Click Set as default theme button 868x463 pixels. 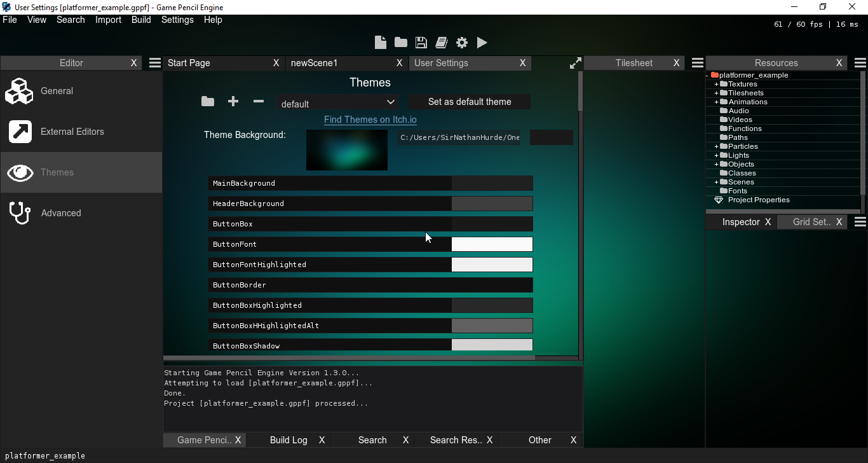[x=470, y=102]
